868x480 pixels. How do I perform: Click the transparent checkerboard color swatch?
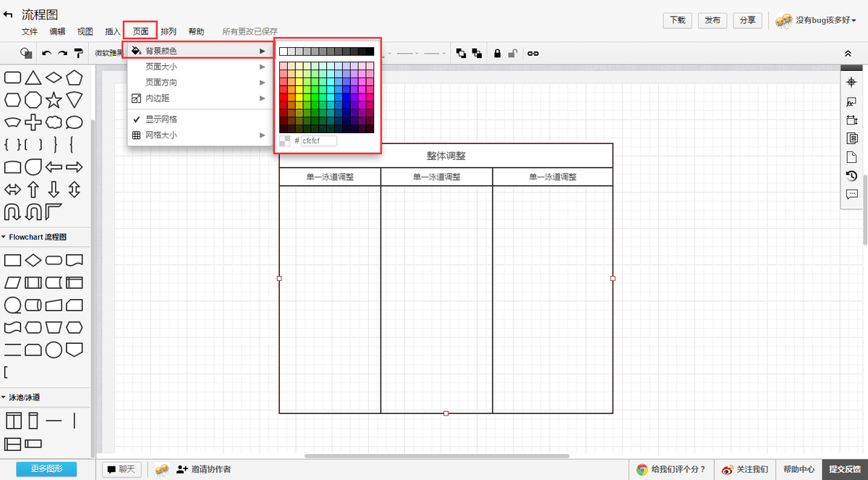click(x=285, y=140)
